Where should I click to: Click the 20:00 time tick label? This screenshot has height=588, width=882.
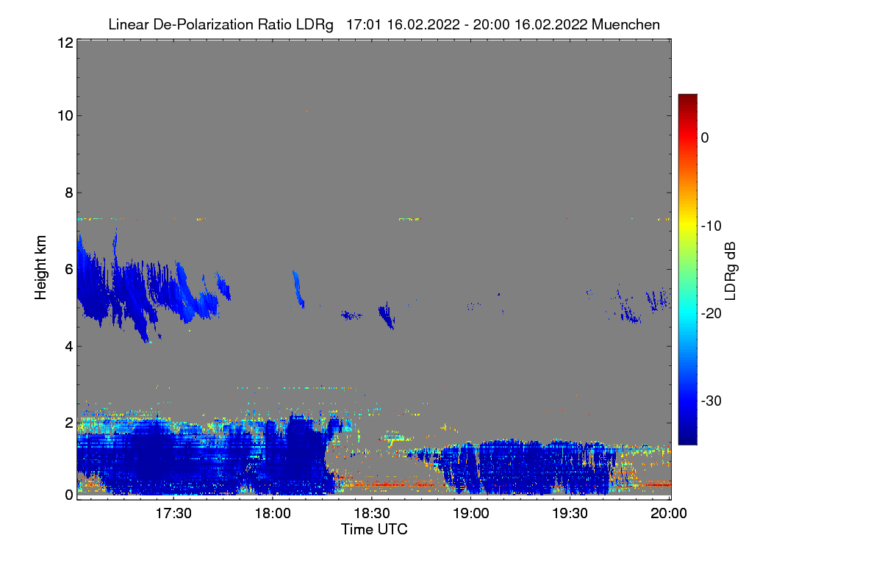pyautogui.click(x=670, y=514)
